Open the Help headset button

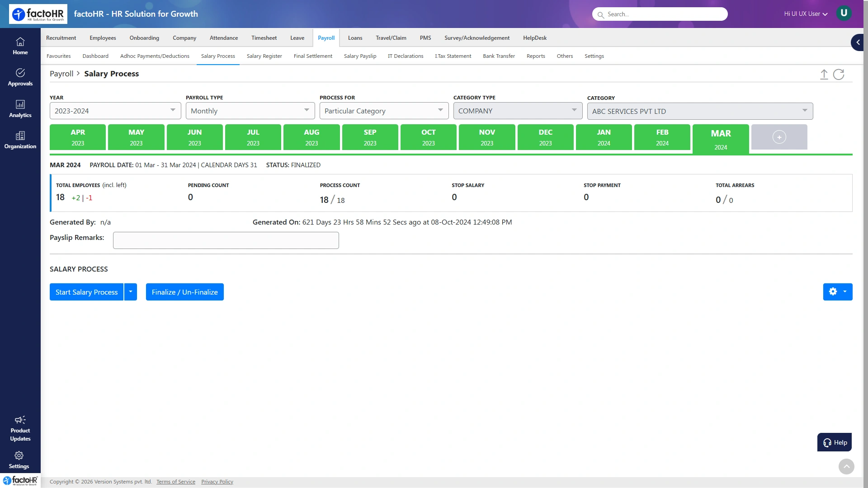pyautogui.click(x=835, y=442)
